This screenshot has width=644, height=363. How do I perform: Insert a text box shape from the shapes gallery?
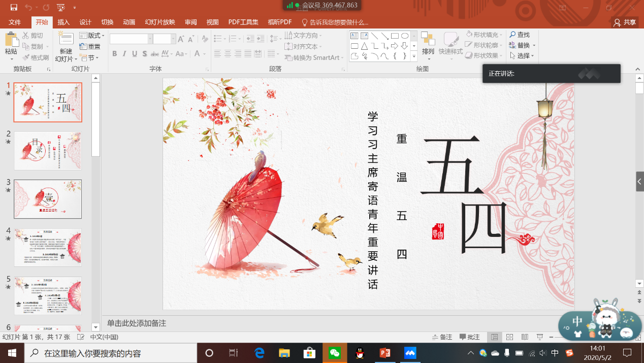(355, 36)
